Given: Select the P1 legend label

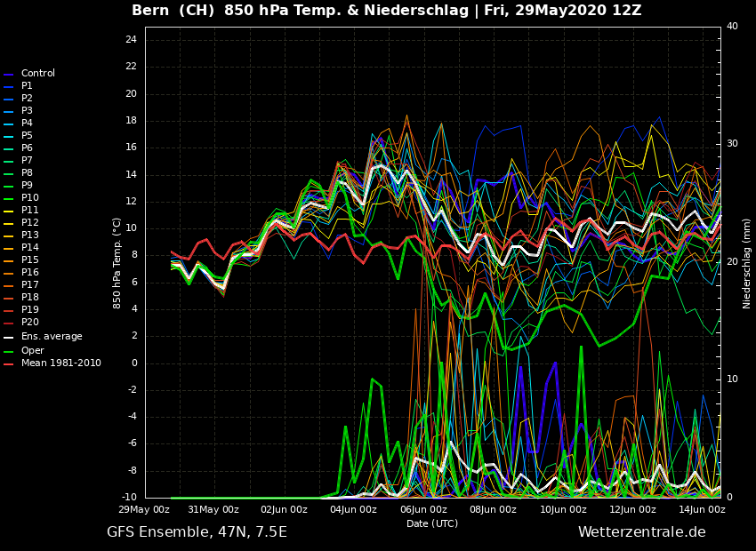Looking at the screenshot, I should [x=27, y=86].
